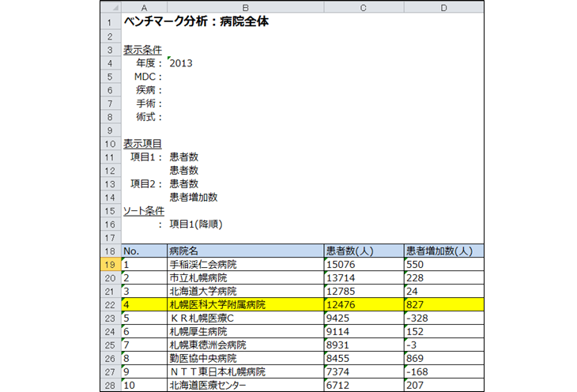Select patient count cell 7374
The image size is (577, 392).
[x=364, y=372]
